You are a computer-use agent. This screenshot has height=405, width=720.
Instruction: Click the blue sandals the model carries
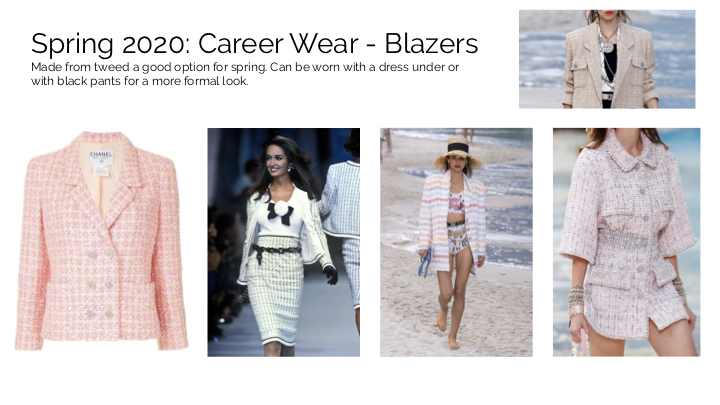point(425,263)
